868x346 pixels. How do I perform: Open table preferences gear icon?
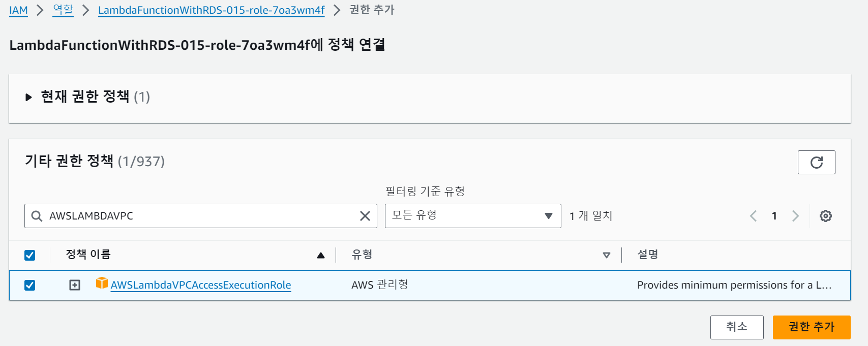(x=825, y=216)
